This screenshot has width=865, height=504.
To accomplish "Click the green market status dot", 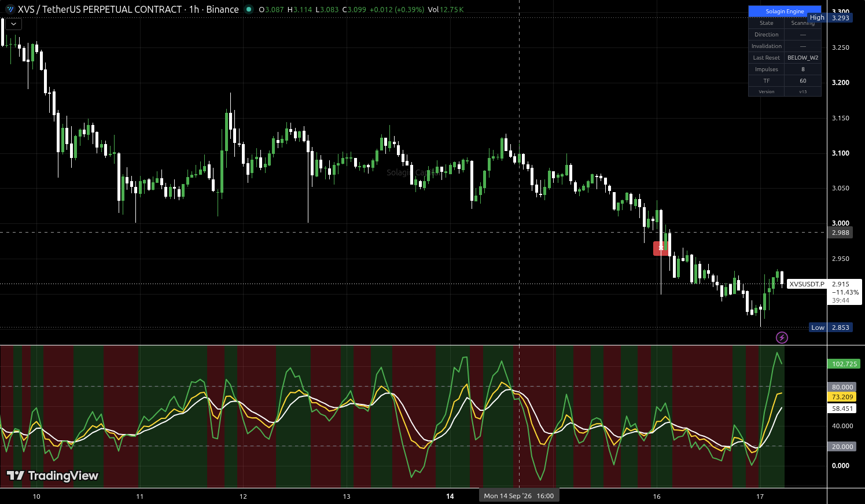I will [249, 9].
